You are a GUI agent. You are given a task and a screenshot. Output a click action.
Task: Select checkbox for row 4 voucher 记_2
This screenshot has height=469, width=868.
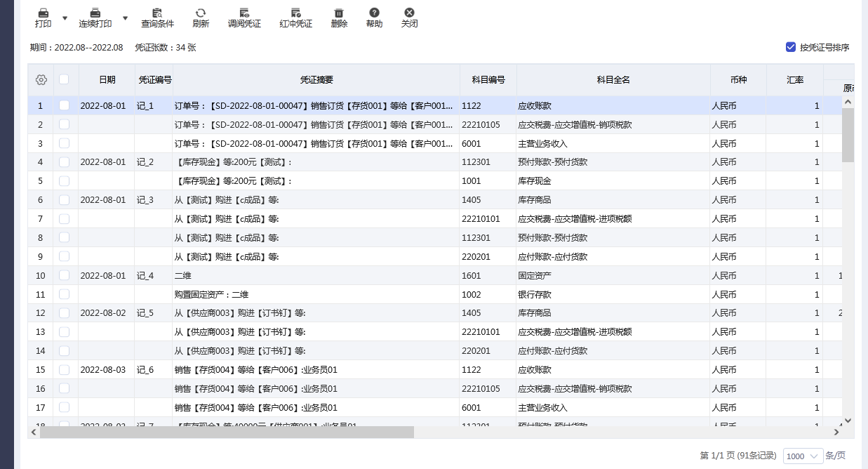[x=64, y=162]
